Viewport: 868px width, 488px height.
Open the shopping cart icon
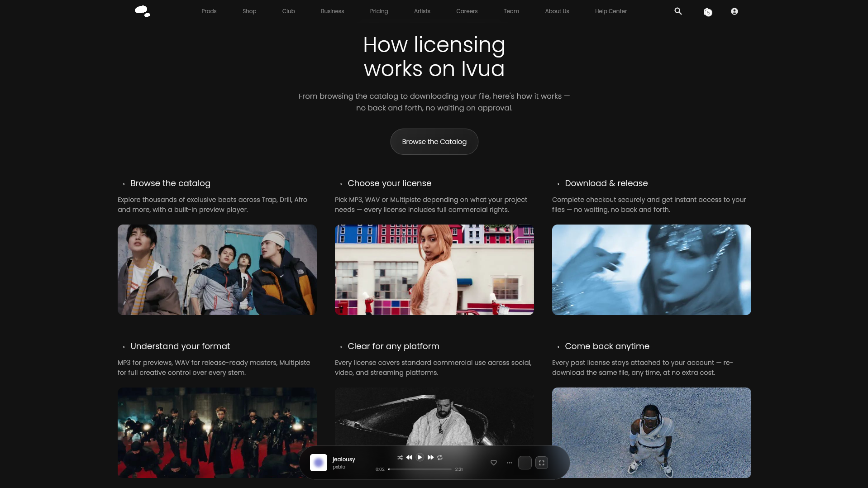tap(708, 12)
